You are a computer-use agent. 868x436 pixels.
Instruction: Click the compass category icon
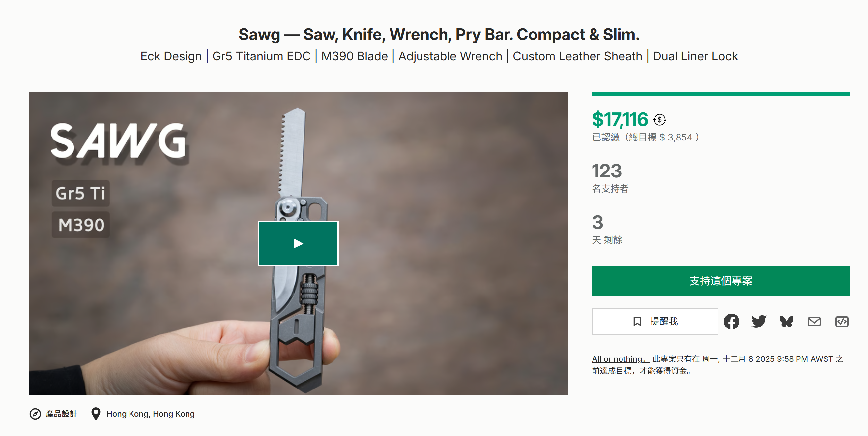pyautogui.click(x=35, y=413)
